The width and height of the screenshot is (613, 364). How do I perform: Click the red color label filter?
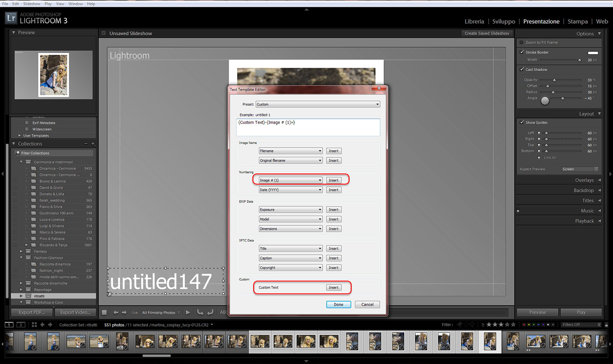524,325
